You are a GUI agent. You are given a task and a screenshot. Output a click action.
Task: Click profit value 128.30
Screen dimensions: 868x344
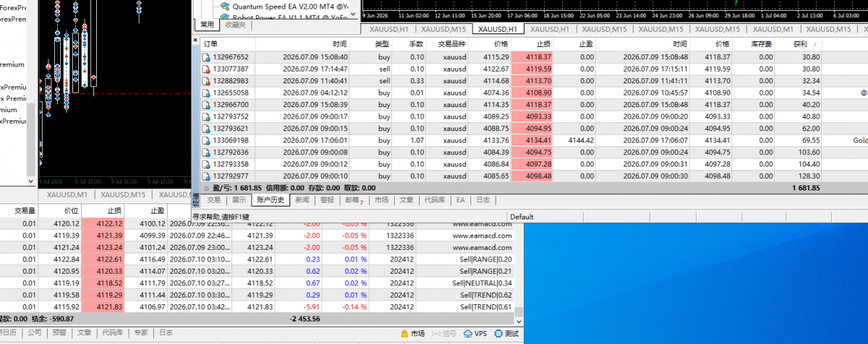coord(810,176)
